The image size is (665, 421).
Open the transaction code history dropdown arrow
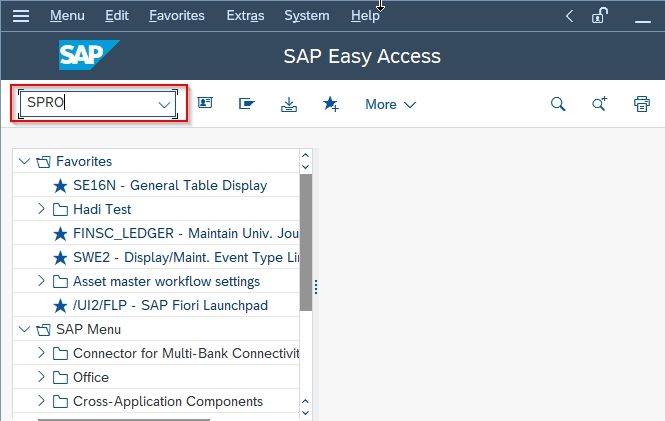tap(164, 104)
